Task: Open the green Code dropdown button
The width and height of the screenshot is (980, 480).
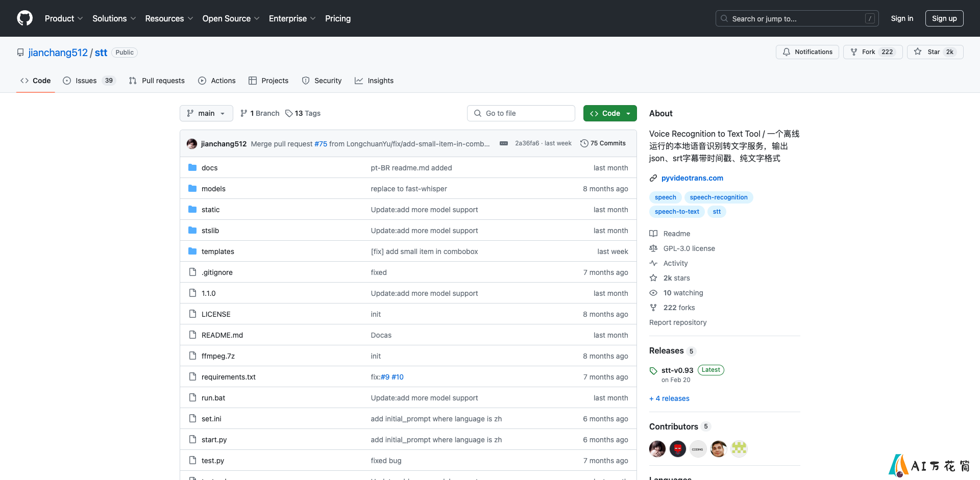Action: (610, 113)
